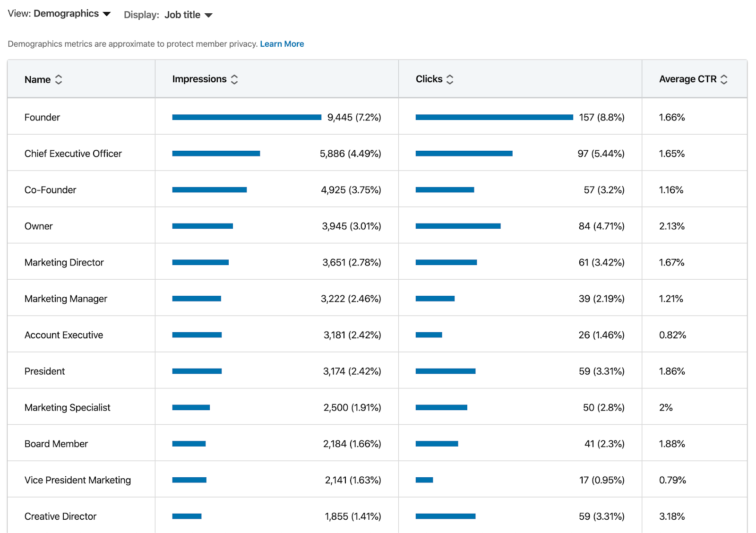Click Account Executive CTR value 0.82%
Image resolution: width=756 pixels, height=533 pixels.
672,335
